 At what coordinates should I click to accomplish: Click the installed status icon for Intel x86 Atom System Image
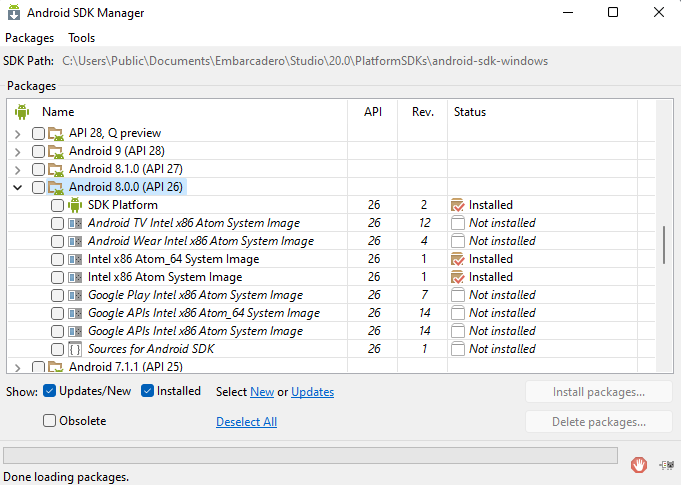(458, 277)
